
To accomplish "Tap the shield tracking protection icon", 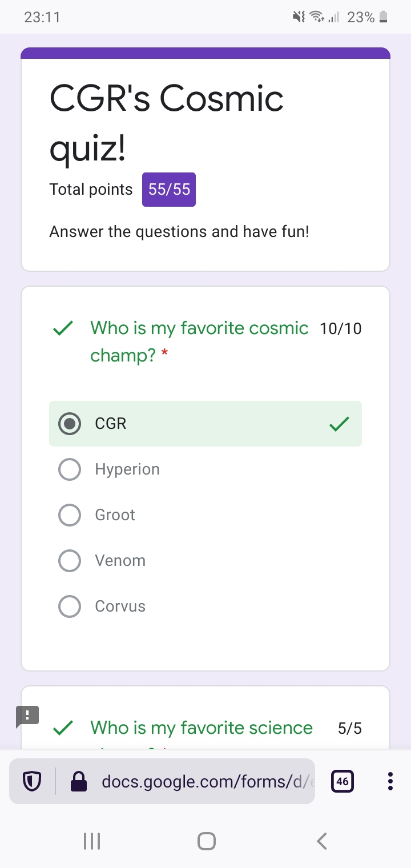I will tap(31, 781).
